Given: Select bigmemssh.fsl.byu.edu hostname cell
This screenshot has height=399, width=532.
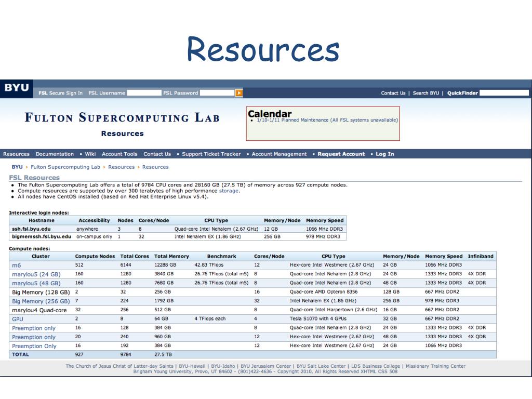Looking at the screenshot, I should pyautogui.click(x=42, y=236).
